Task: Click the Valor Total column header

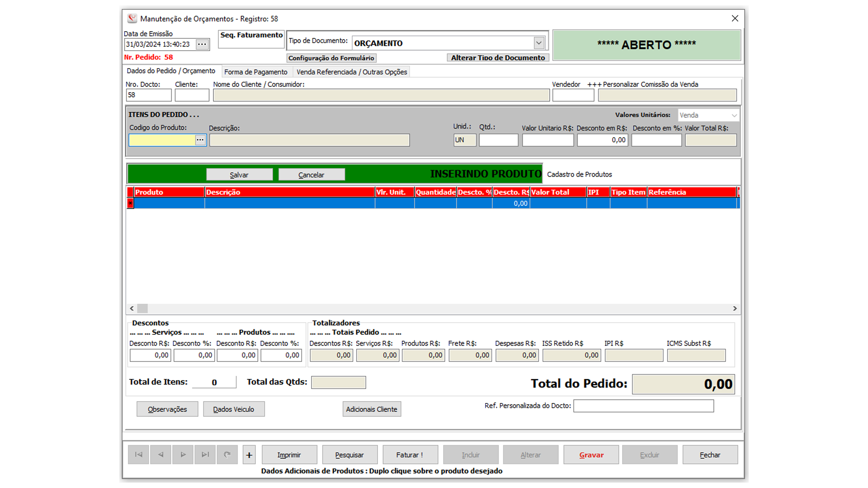Action: (x=558, y=192)
